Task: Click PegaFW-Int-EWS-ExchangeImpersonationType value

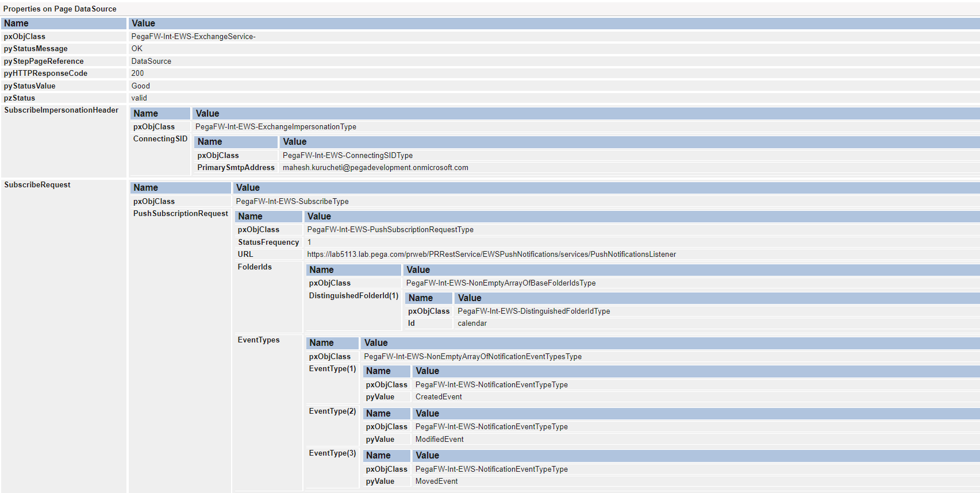Action: tap(276, 127)
